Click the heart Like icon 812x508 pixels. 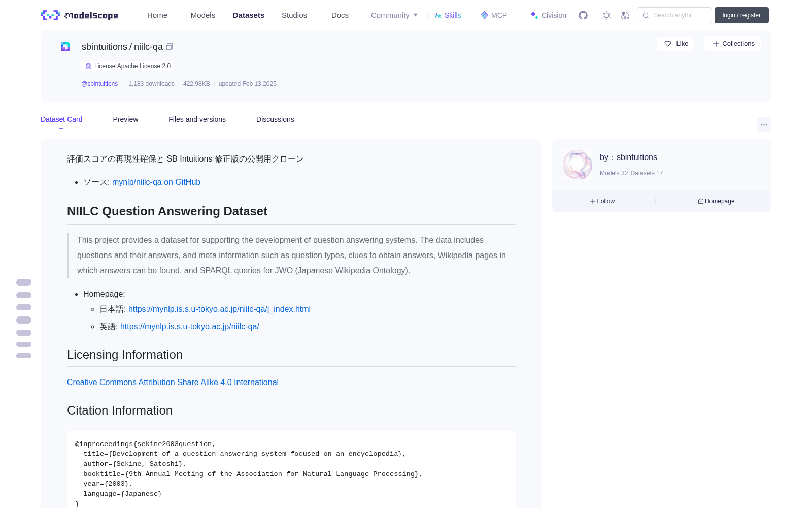tap(668, 44)
